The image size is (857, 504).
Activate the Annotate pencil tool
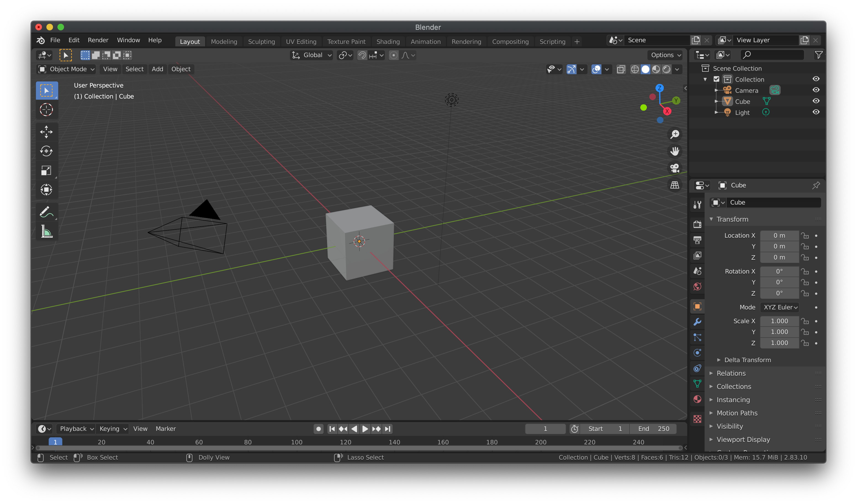click(46, 212)
